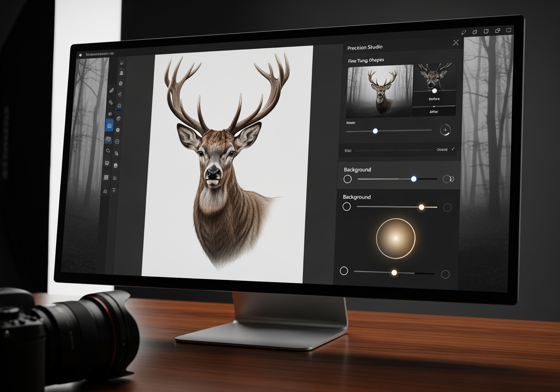Click the diamond app logo icon

(x=80, y=55)
